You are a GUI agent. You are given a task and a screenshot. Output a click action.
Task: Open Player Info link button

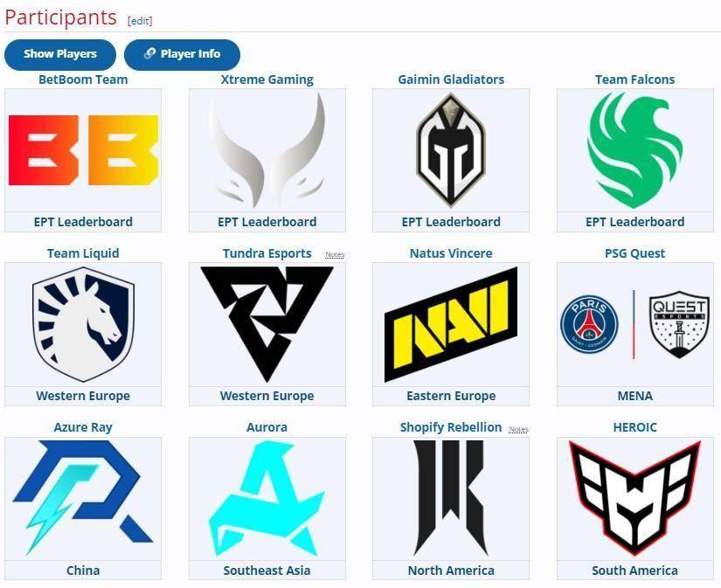[x=182, y=54]
